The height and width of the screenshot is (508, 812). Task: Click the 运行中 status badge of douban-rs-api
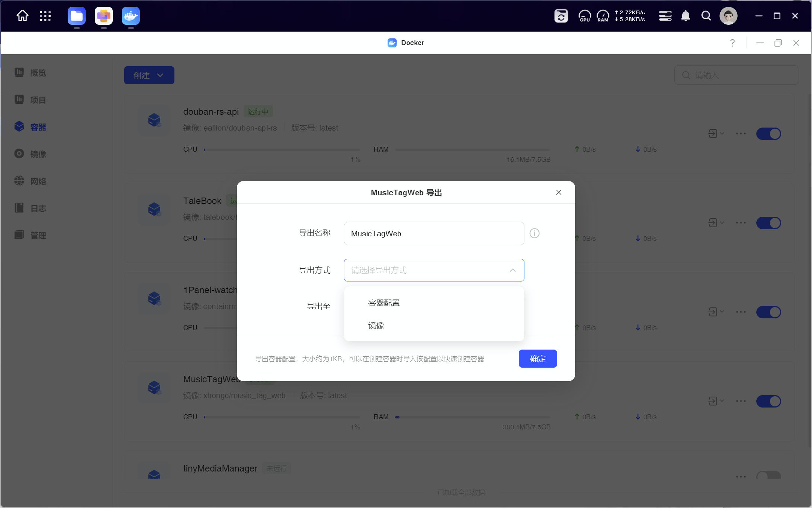(258, 112)
